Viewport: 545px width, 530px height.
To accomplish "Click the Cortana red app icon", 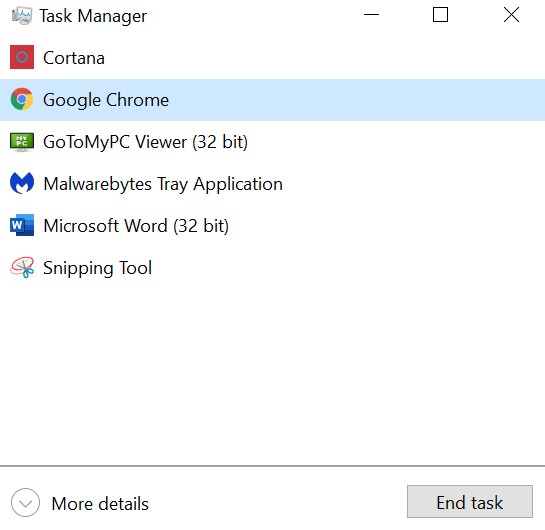I will pos(22,57).
